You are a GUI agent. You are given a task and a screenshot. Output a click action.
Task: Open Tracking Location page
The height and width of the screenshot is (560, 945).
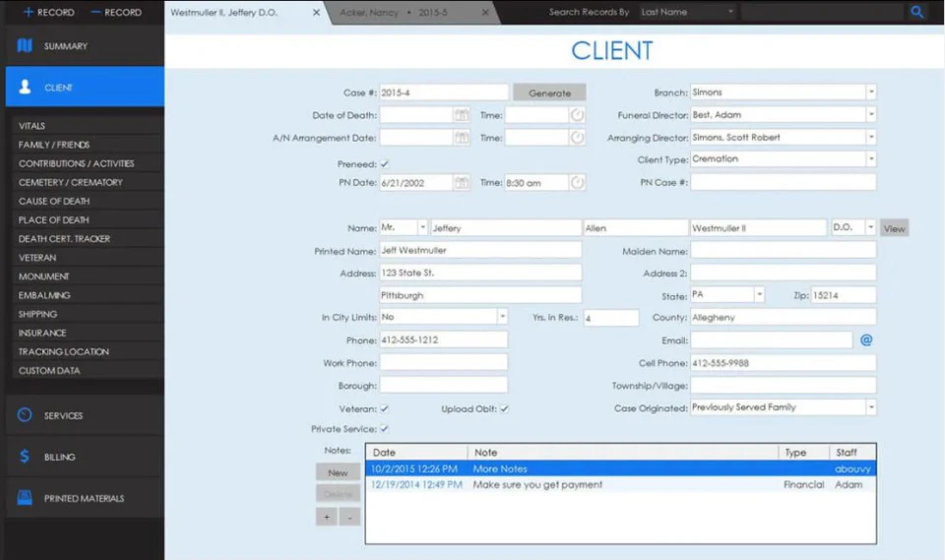pos(88,351)
